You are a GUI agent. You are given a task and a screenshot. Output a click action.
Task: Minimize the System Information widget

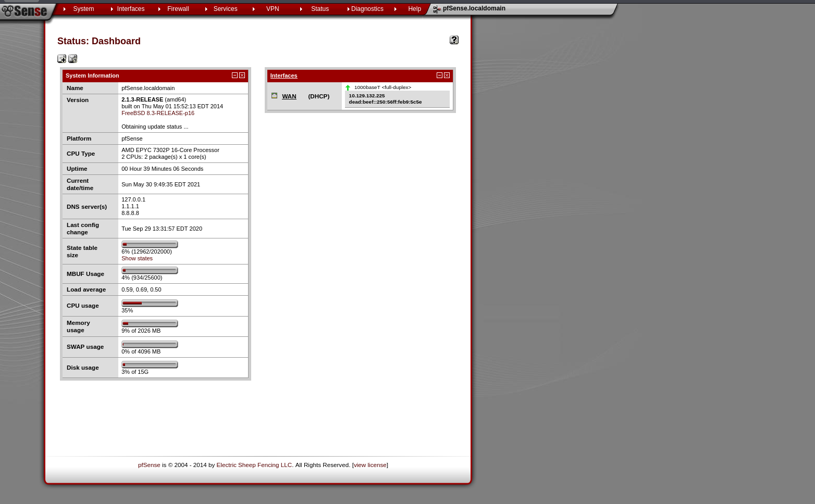tap(234, 75)
